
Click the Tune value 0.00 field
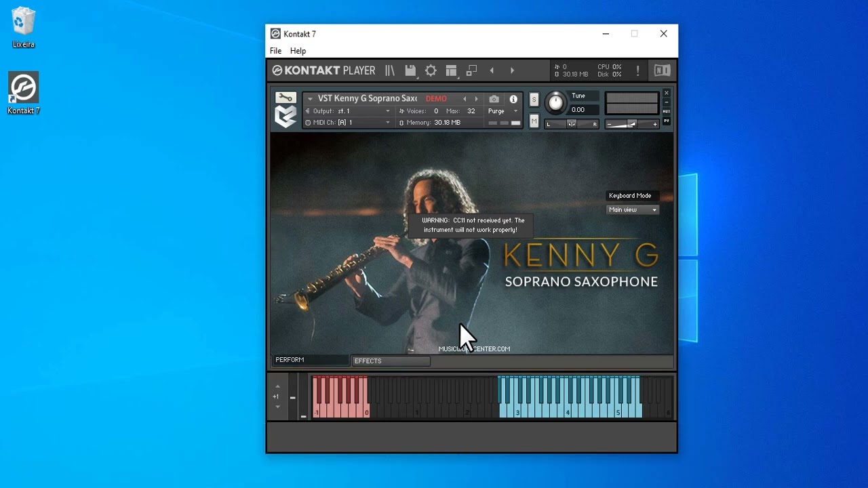[585, 110]
